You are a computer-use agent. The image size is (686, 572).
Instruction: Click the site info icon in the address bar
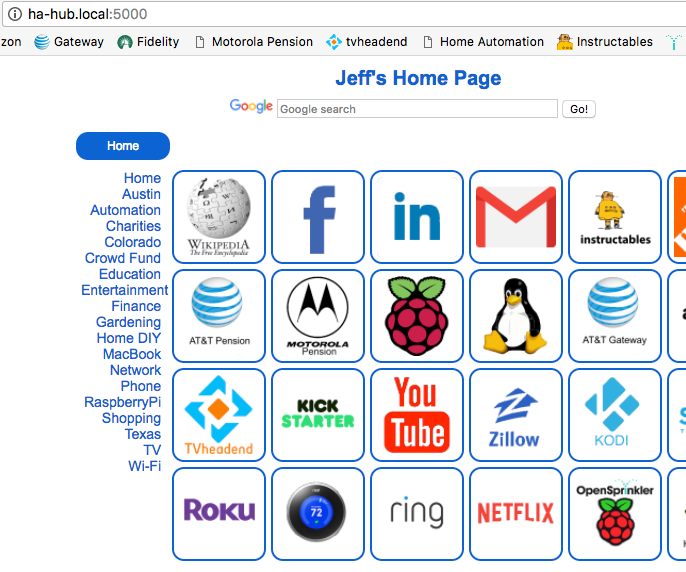(x=14, y=14)
